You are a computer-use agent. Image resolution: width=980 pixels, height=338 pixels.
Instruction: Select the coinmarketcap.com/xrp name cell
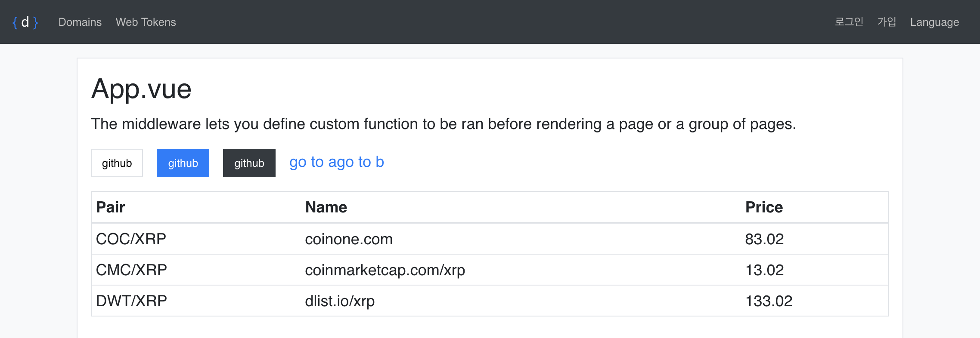(385, 270)
